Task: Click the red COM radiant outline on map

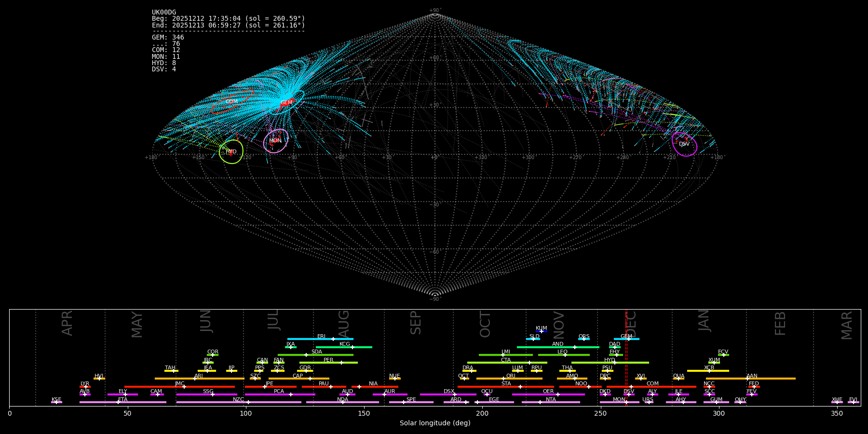Action: [x=232, y=102]
